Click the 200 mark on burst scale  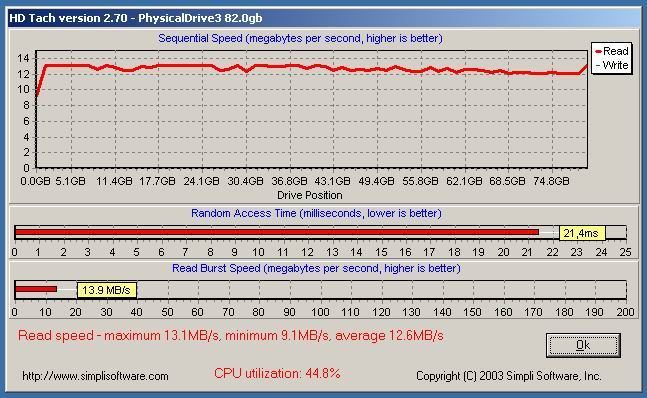pos(625,312)
